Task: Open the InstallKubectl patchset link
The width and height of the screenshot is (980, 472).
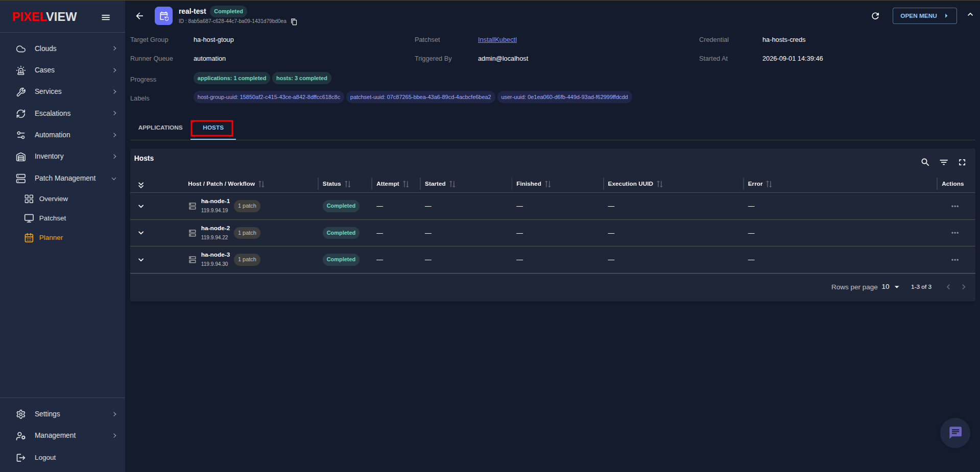Action: coord(497,40)
